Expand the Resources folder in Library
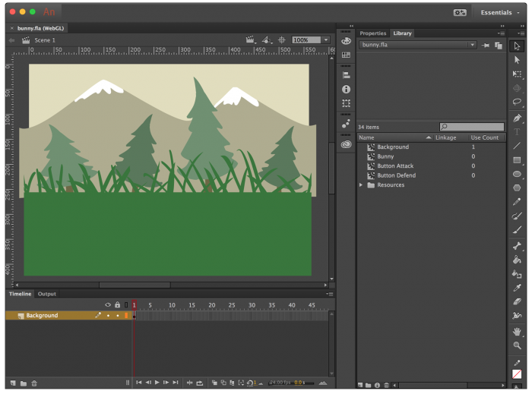 pos(361,185)
